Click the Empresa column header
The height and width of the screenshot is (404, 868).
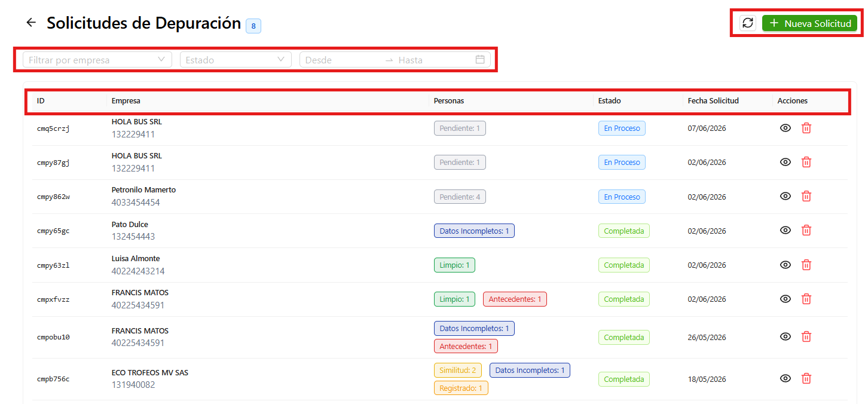click(126, 101)
